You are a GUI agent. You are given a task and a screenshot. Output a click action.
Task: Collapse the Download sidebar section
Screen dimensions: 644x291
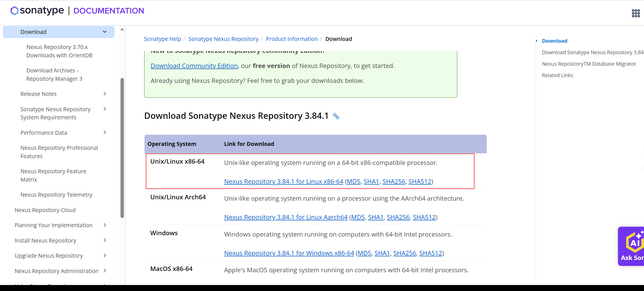coord(105,32)
